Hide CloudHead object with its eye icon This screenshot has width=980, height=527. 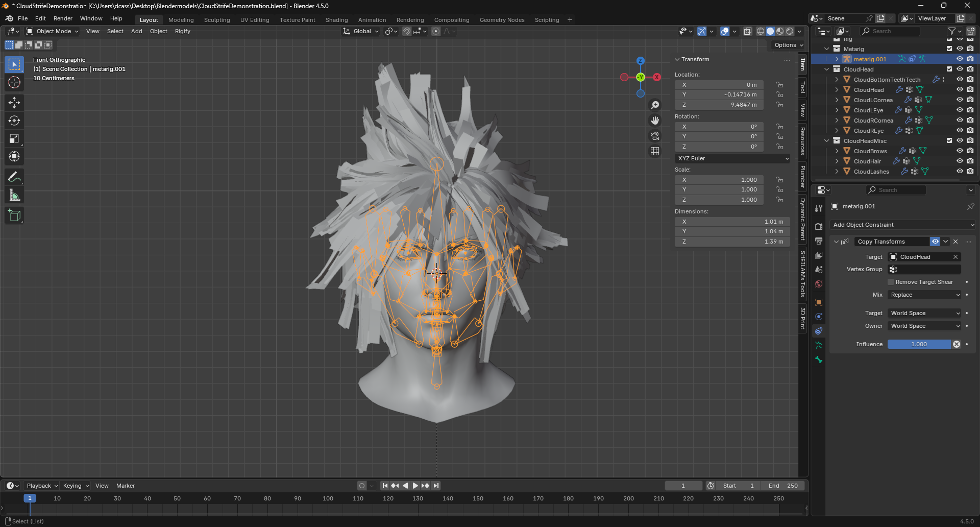[x=960, y=89]
